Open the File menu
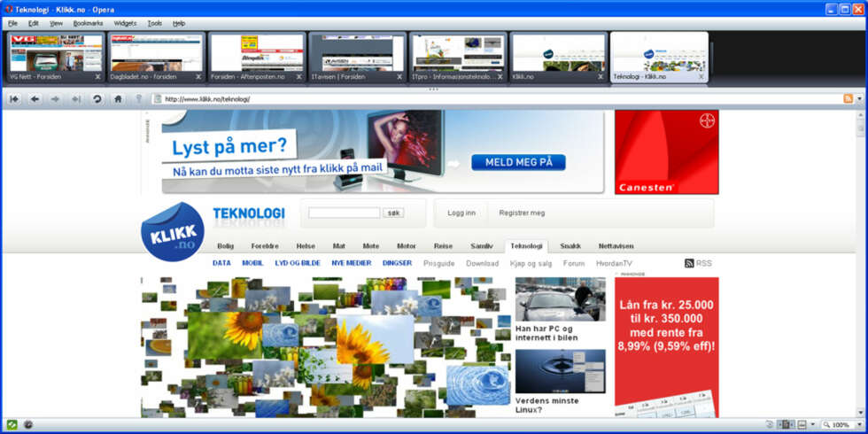Screen dimensions: 868x434 [12, 23]
